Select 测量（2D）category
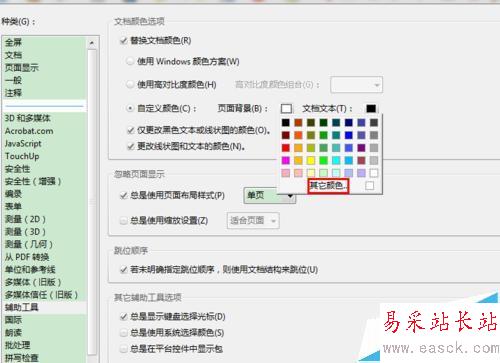500x363 pixels. tap(25, 219)
